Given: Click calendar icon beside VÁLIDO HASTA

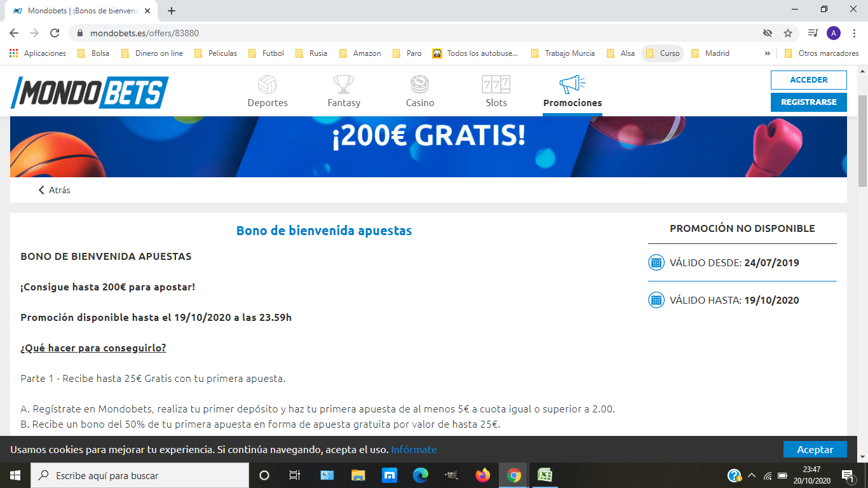Looking at the screenshot, I should pyautogui.click(x=656, y=300).
